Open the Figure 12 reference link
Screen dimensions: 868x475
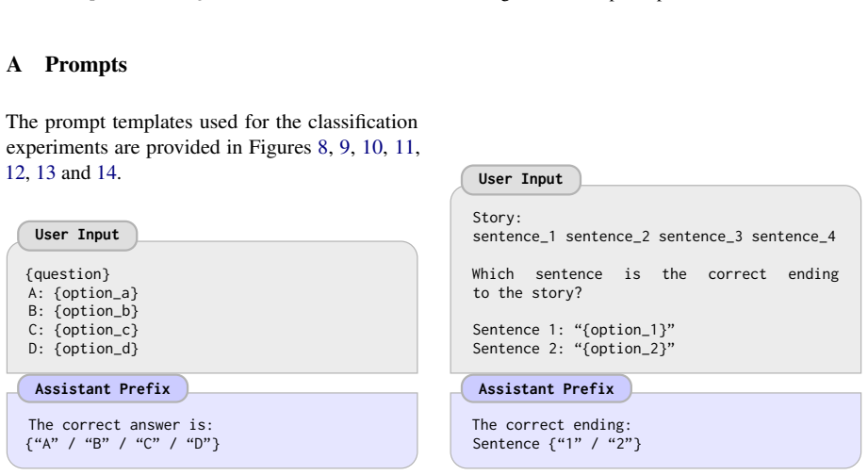[15, 172]
